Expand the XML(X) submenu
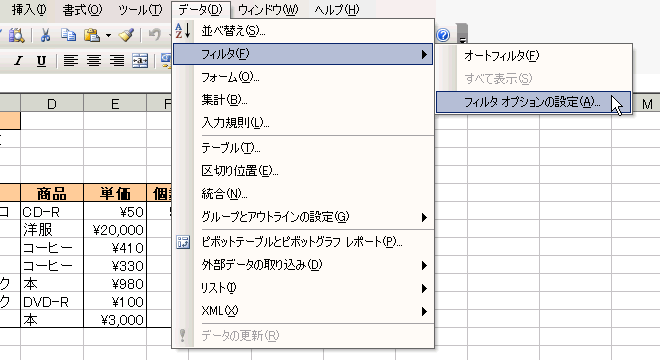660x360 pixels. 303,311
